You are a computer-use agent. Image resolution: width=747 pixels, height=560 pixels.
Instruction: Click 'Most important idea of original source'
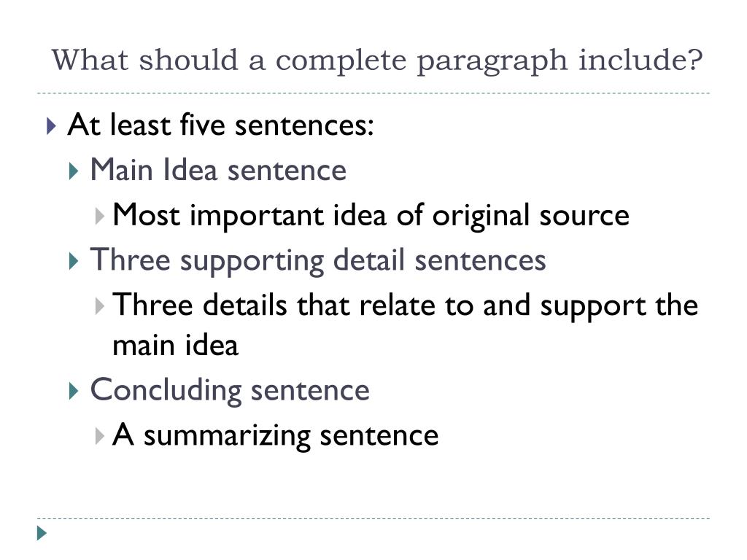pos(371,216)
